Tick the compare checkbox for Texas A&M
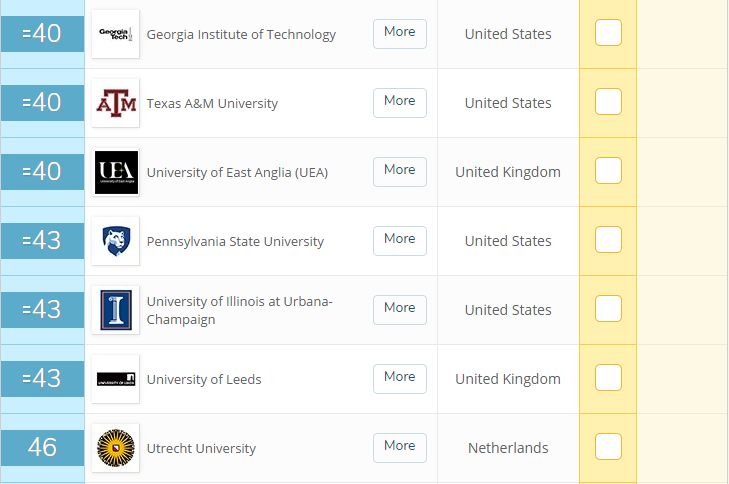This screenshot has width=729, height=484. point(608,102)
